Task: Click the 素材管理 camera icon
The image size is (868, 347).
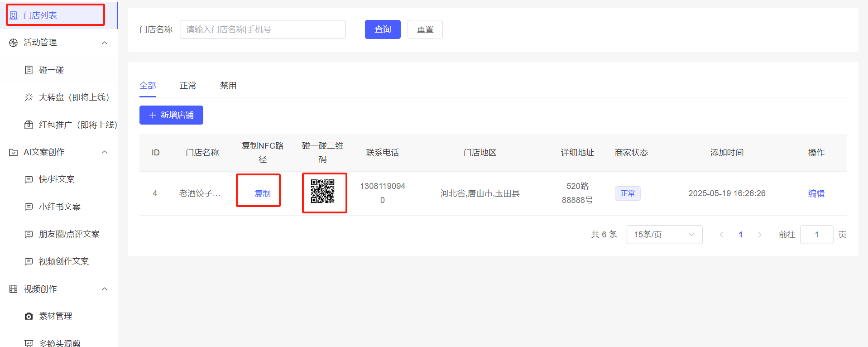Action: [29, 316]
